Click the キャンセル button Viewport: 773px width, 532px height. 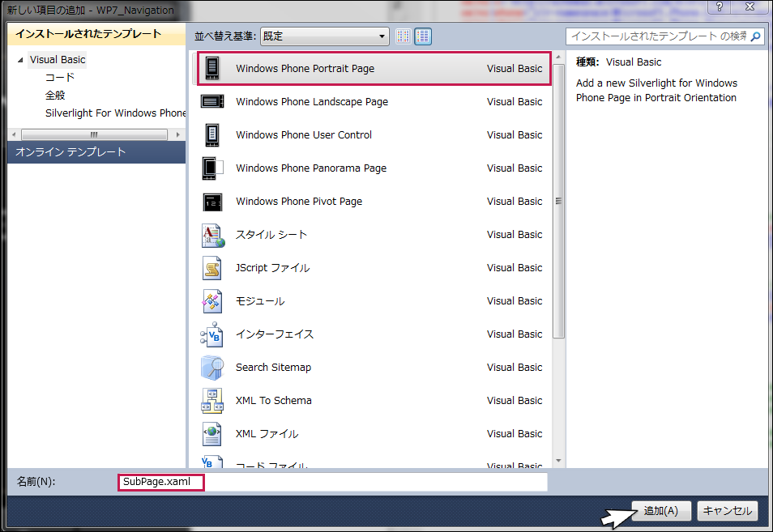(x=727, y=511)
